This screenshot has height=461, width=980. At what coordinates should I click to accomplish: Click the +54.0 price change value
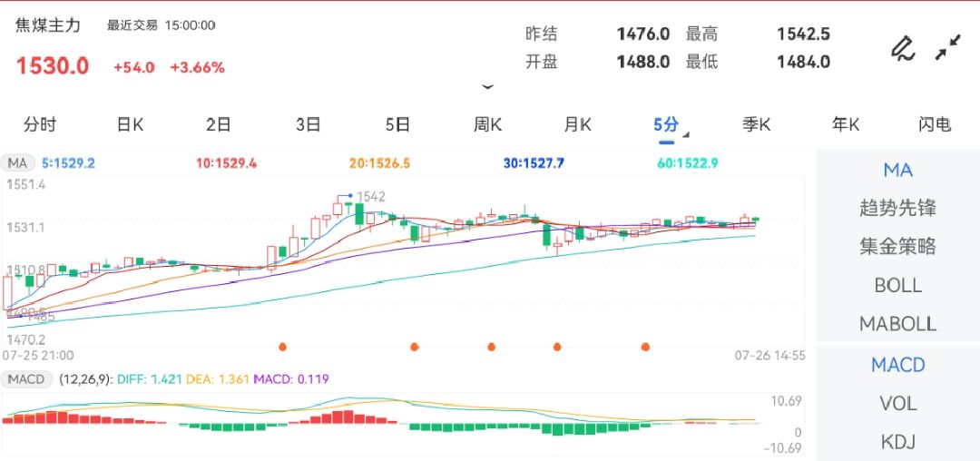pyautogui.click(x=133, y=67)
